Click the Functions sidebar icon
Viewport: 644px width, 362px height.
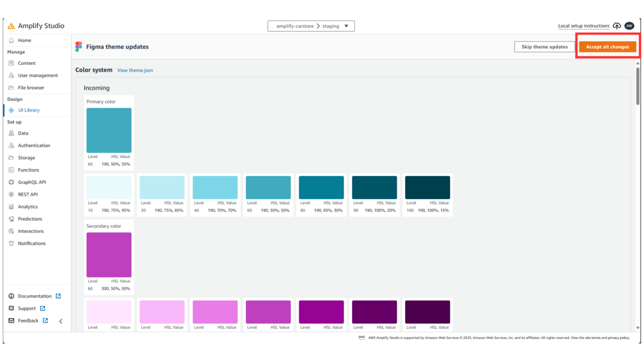[11, 170]
